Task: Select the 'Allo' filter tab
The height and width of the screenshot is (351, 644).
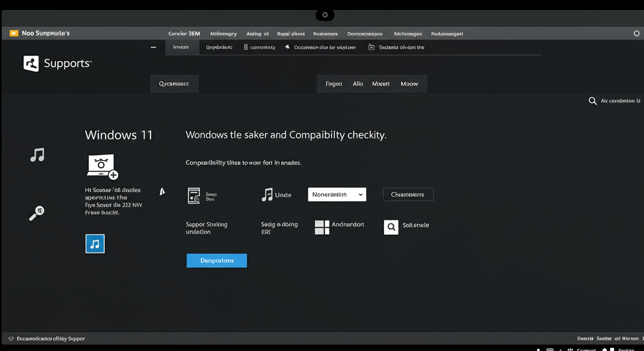Action: (x=358, y=84)
